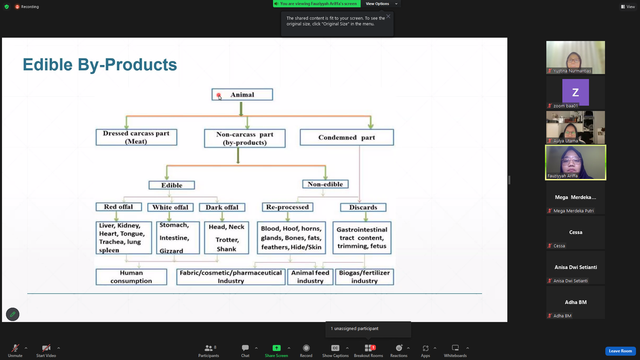Select Adha BM's participant tile
Screen dimensions: 640x360
[x=576, y=303]
